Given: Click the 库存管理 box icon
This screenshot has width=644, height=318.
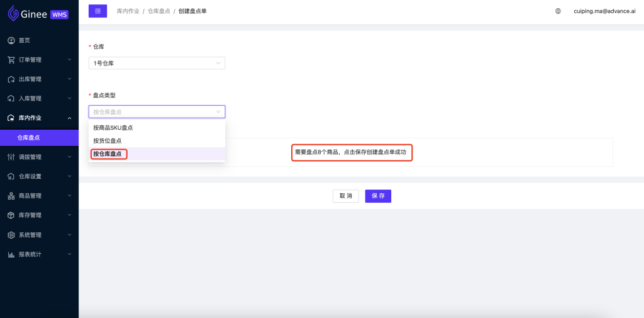Looking at the screenshot, I should [x=11, y=215].
